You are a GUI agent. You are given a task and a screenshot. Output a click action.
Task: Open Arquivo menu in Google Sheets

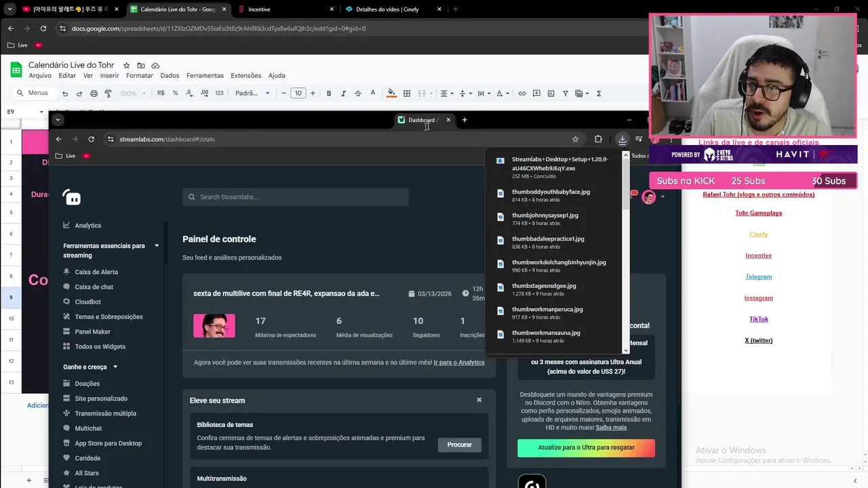40,76
